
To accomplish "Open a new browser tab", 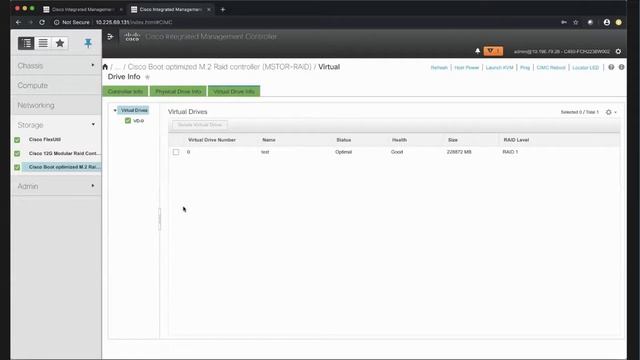I will tap(223, 9).
